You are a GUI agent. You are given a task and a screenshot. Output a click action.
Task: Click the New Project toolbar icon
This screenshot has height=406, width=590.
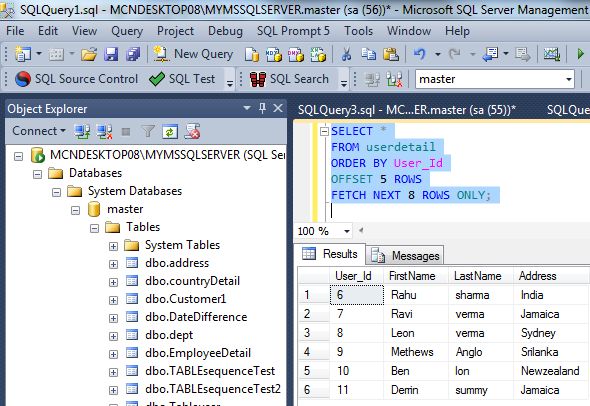23,55
